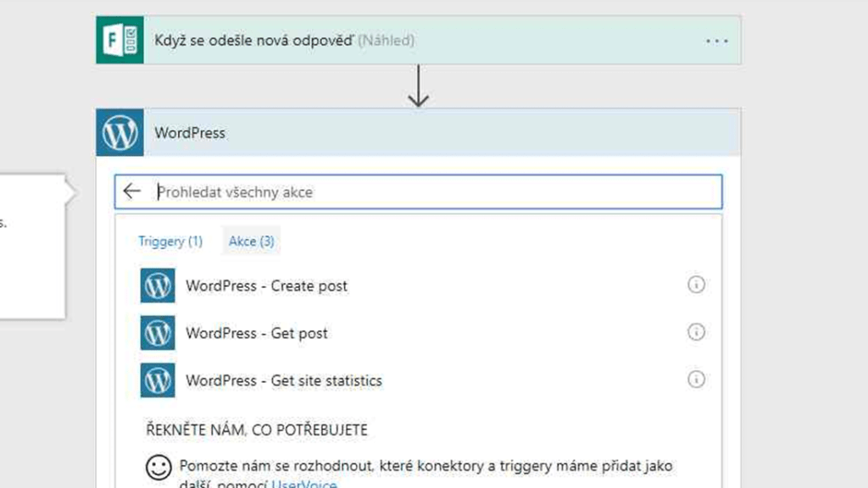868x488 pixels.
Task: Open the trigger's three-dot options menu
Action: [716, 41]
